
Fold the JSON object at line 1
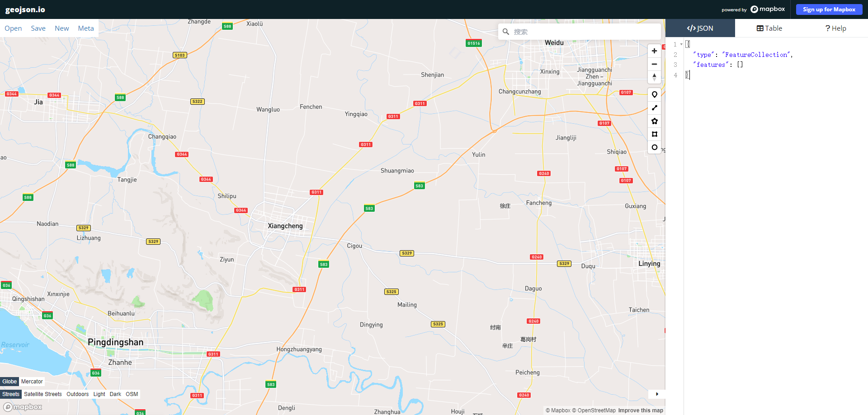(x=681, y=44)
